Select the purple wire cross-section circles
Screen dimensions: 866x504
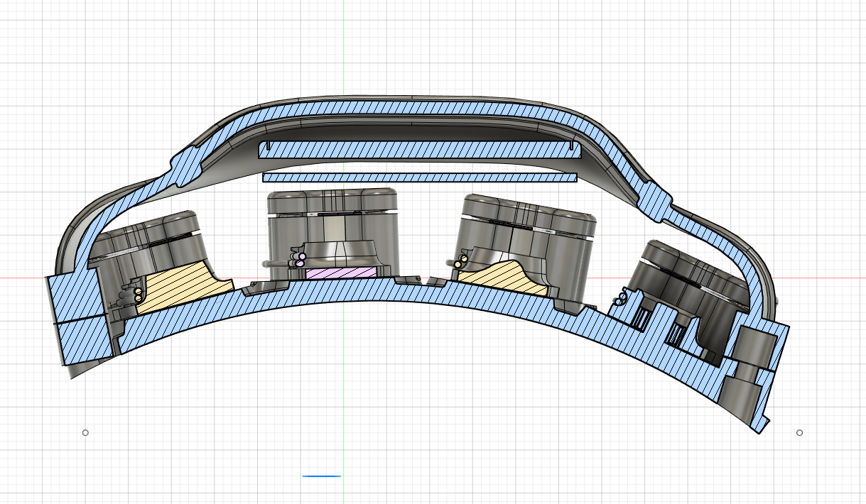point(301,260)
